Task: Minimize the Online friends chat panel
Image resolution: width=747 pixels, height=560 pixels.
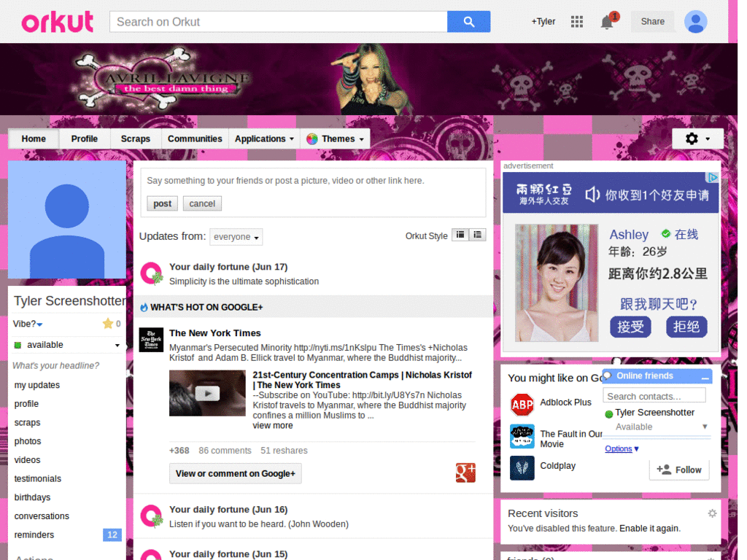Action: (x=705, y=377)
